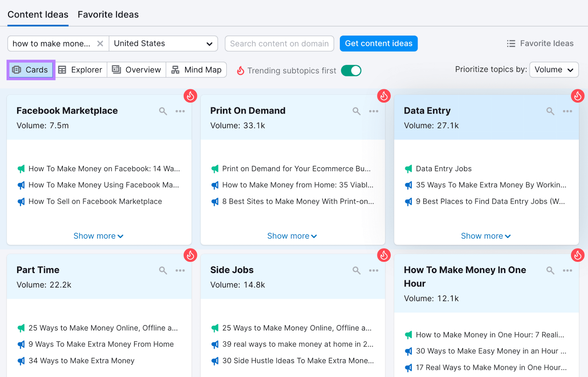Click the magnifier icon on Facebook Marketplace card
Viewport: 588px width, 377px height.
pyautogui.click(x=163, y=111)
